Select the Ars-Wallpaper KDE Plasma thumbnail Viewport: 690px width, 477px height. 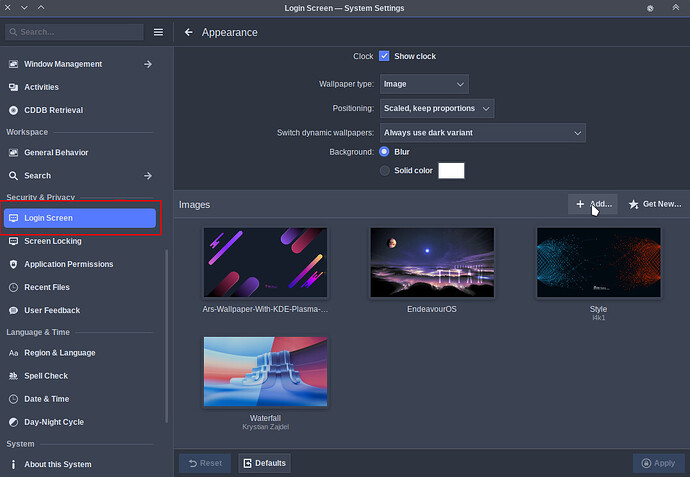265,262
